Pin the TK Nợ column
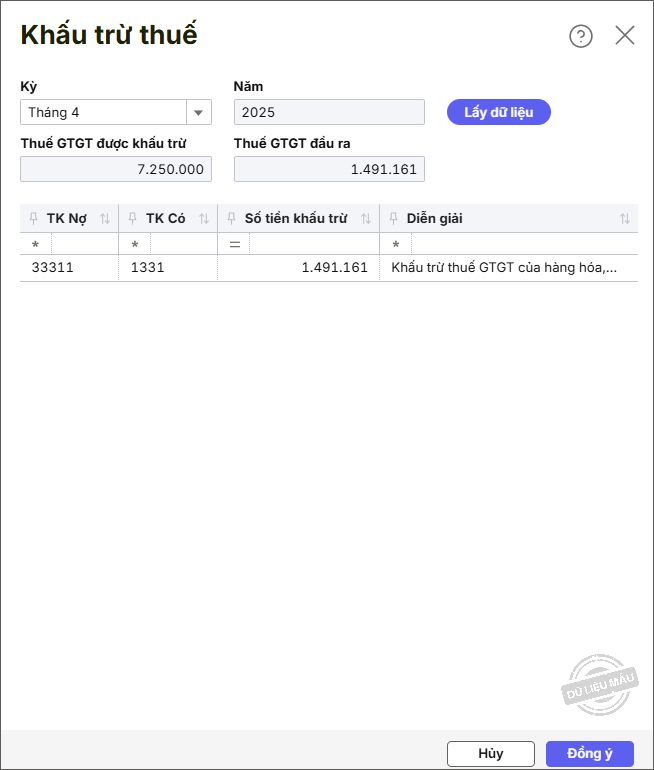The width and height of the screenshot is (654, 770). [34, 219]
